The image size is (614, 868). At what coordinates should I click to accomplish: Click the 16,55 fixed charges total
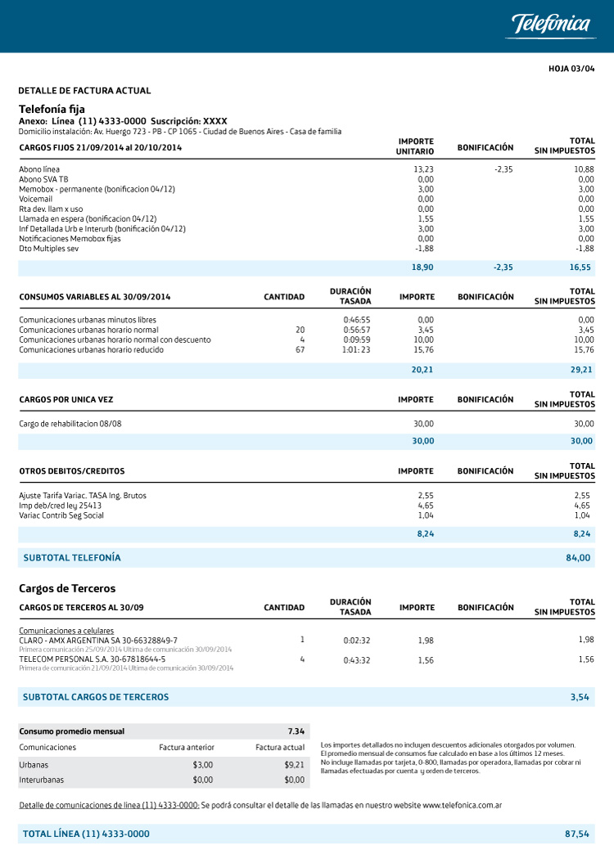point(580,268)
